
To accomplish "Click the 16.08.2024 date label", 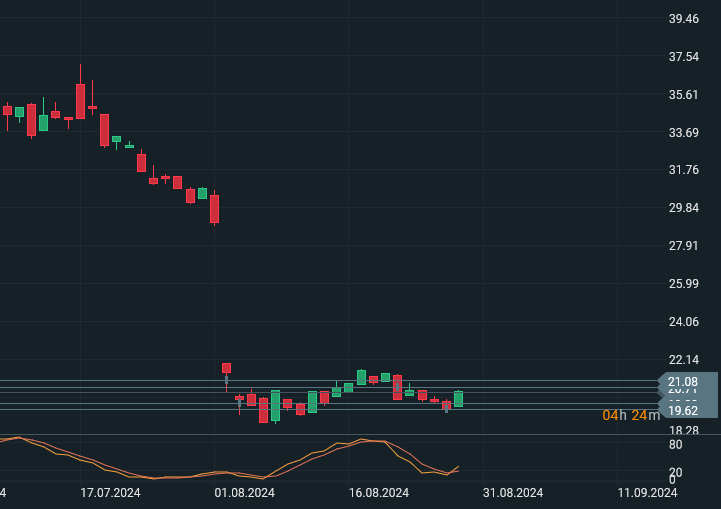I will click(378, 492).
